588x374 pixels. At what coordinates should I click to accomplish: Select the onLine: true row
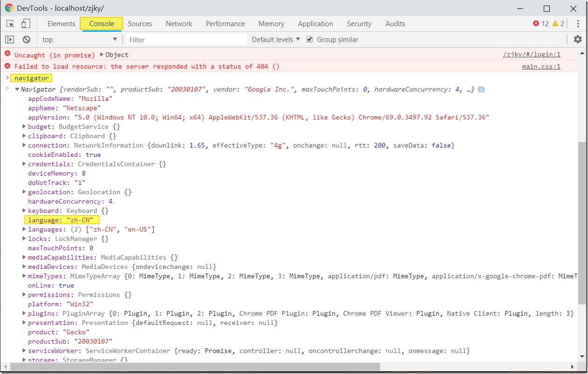[x=51, y=285]
